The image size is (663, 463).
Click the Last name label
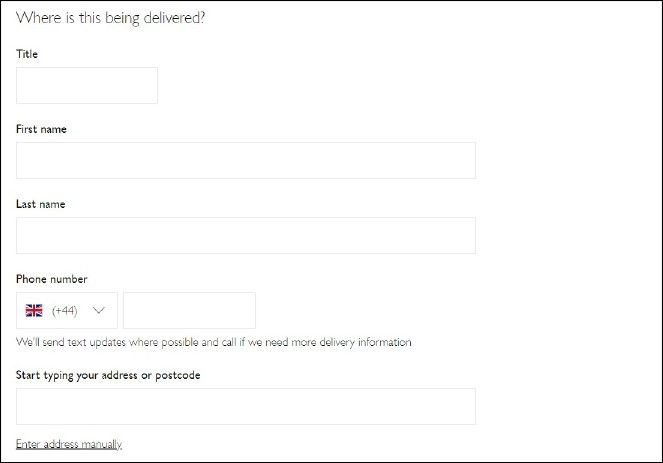pos(41,204)
